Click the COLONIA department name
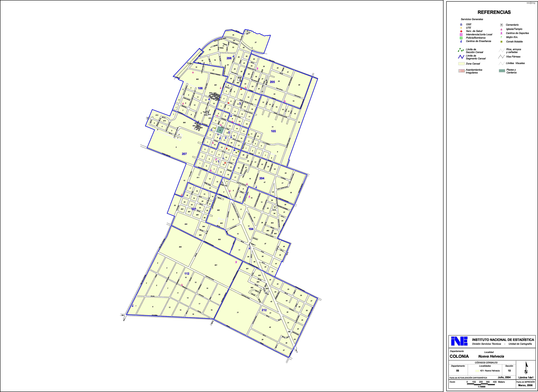Image resolution: width=538 pixels, height=392 pixels. (459, 356)
